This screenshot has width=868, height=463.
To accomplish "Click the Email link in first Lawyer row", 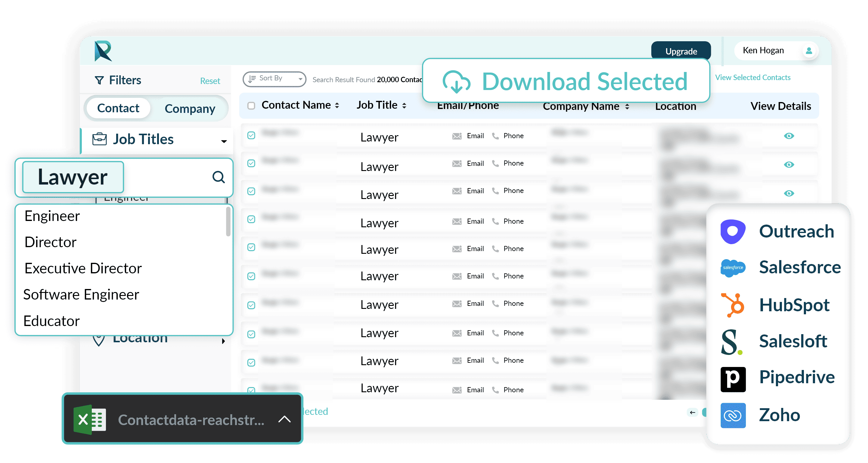I will click(475, 136).
